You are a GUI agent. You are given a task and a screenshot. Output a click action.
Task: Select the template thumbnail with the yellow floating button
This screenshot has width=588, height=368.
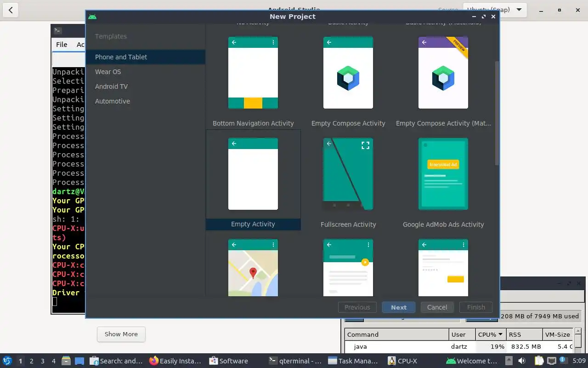pos(348,268)
